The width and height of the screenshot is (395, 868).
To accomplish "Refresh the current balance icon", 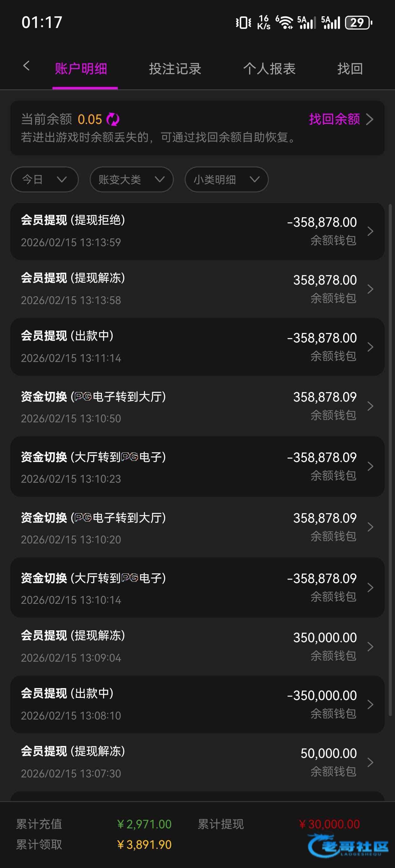I will 113,119.
